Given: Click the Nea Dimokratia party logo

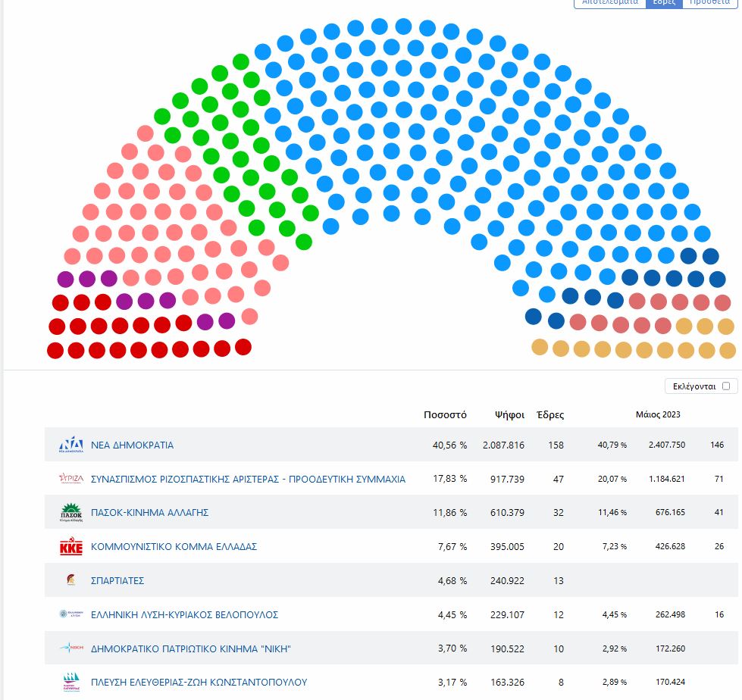Looking at the screenshot, I should pos(70,445).
